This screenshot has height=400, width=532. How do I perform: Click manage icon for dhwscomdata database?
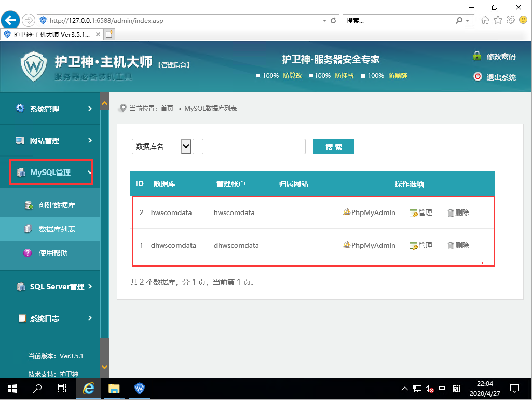pos(414,246)
